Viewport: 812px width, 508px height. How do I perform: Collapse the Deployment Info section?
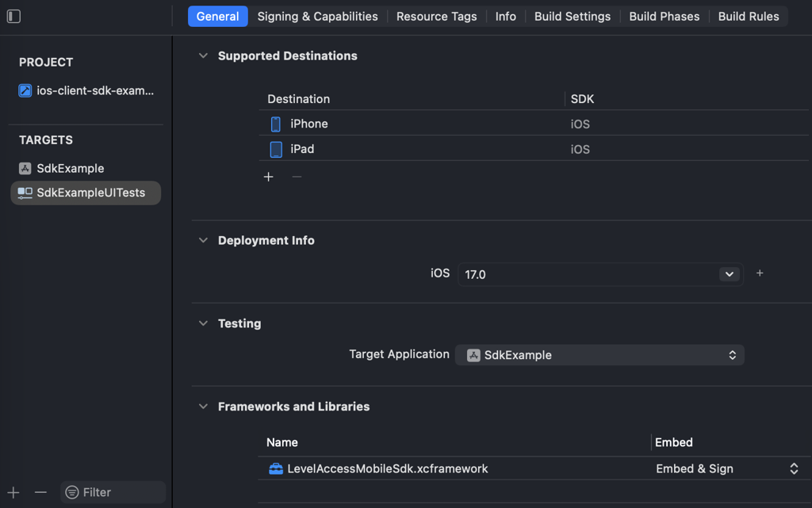(203, 241)
